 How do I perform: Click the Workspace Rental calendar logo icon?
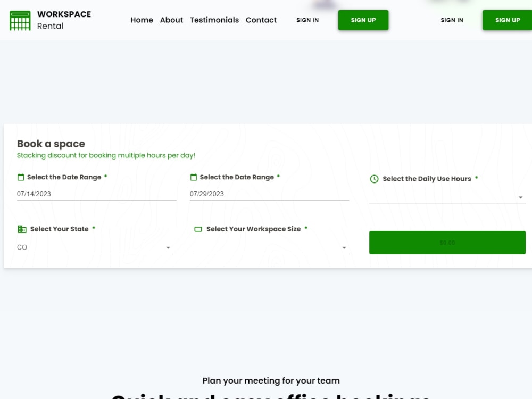[x=20, y=20]
